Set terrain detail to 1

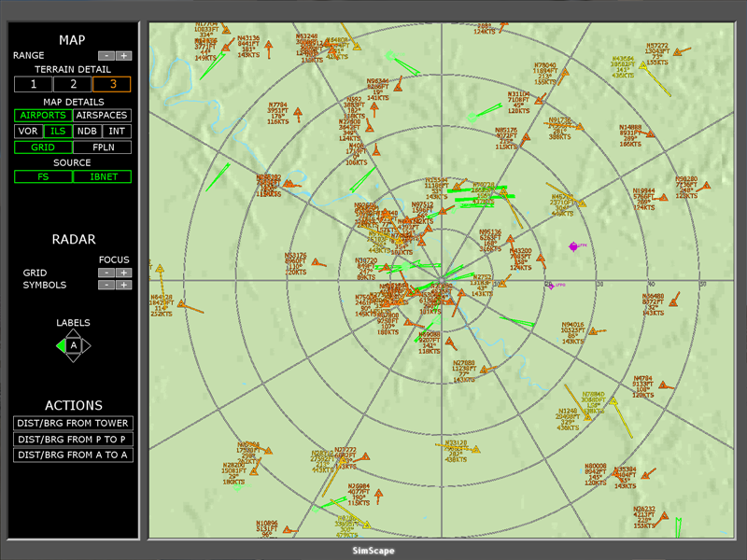pos(34,84)
